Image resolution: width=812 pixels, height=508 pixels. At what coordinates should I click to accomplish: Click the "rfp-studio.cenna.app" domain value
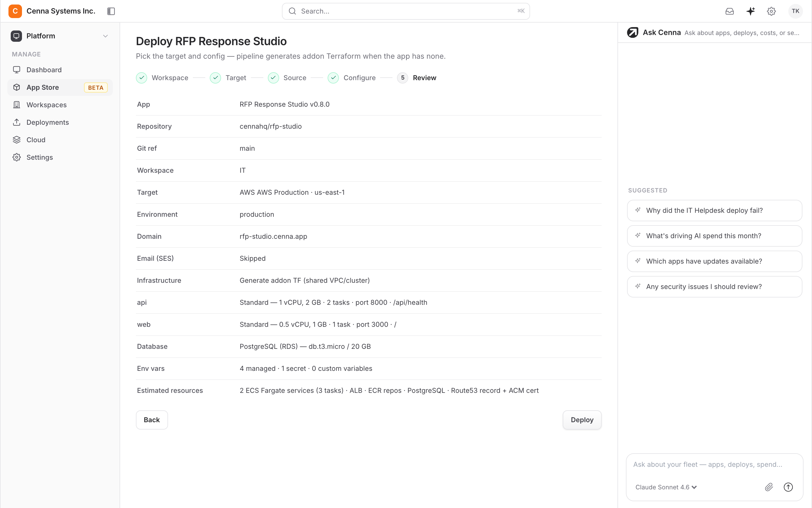point(273,236)
